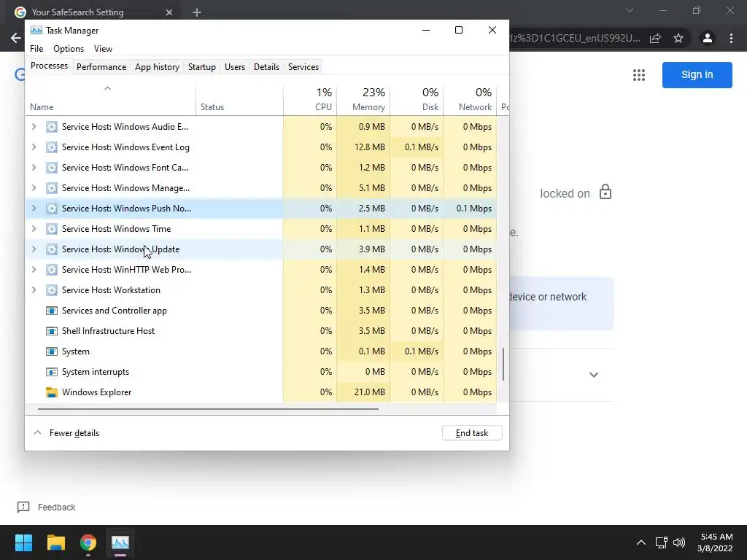Click the gear icon beside Windows Event Log
The height and width of the screenshot is (560, 747).
[52, 147]
